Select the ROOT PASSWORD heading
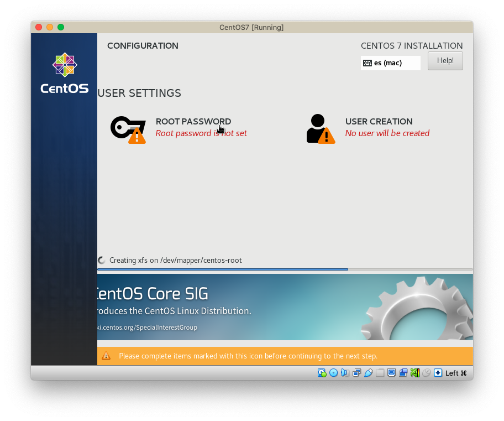 193,122
